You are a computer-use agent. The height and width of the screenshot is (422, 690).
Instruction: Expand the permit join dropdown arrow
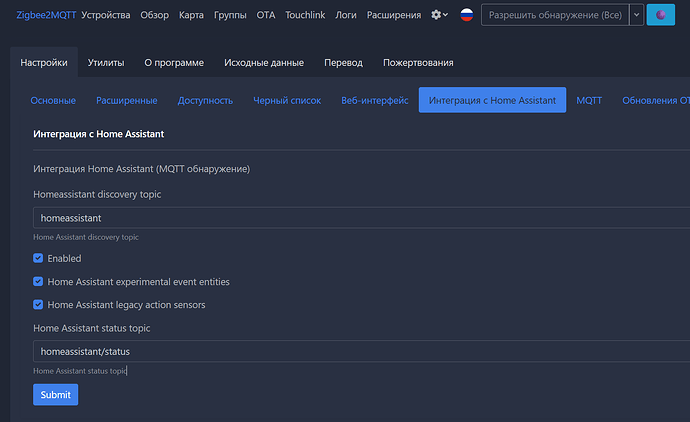pyautogui.click(x=636, y=15)
